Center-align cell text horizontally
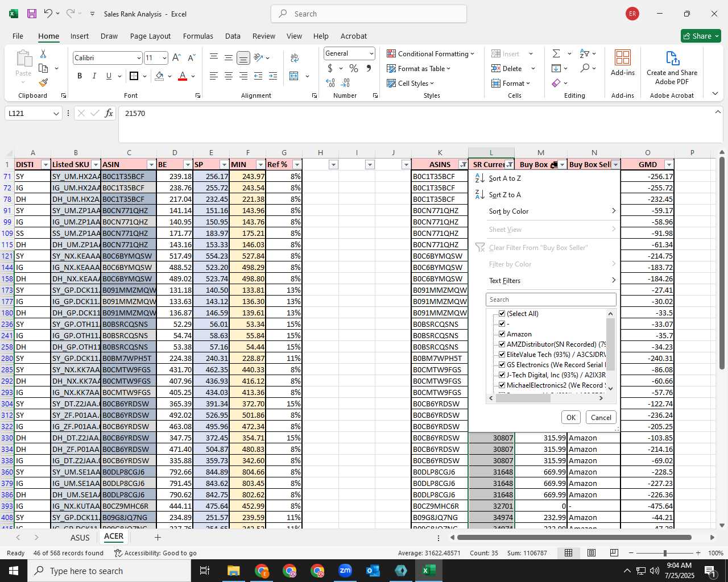Viewport: 728px width, 582px height. tap(229, 76)
